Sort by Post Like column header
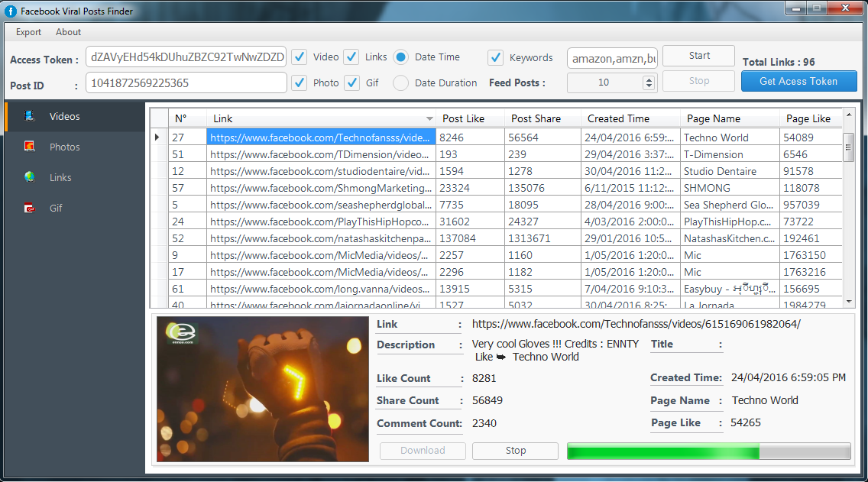This screenshot has width=868, height=482. click(470, 118)
